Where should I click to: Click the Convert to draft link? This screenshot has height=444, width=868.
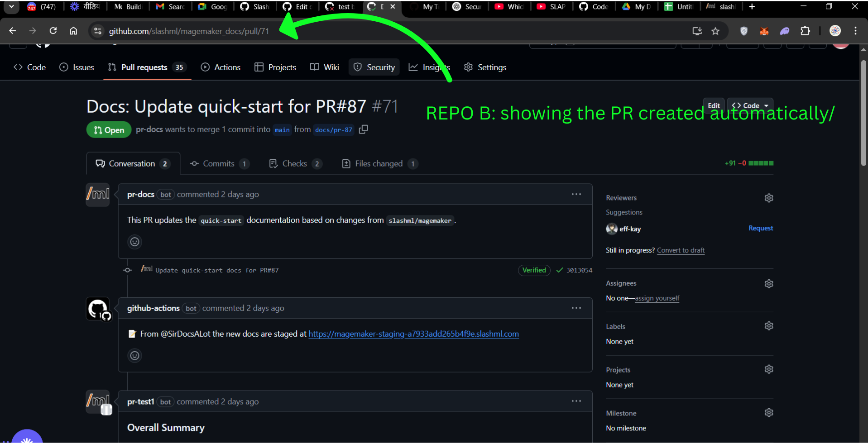pyautogui.click(x=681, y=250)
